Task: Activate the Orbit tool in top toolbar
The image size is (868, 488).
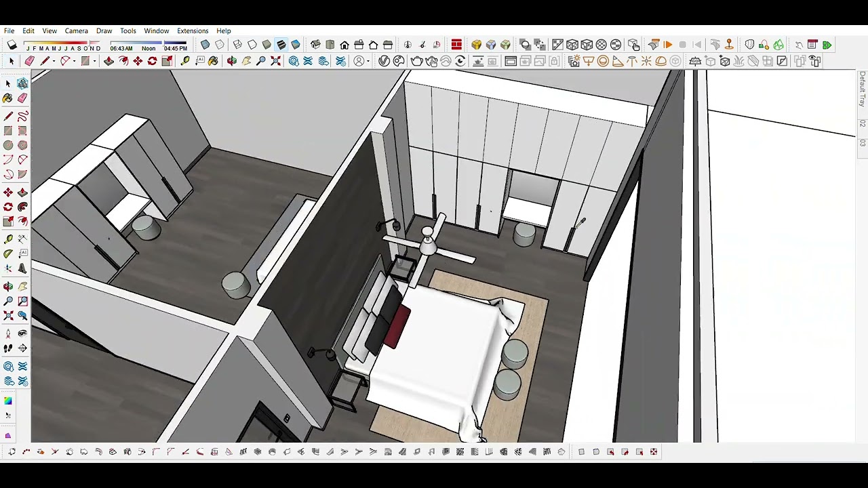Action: pos(231,61)
